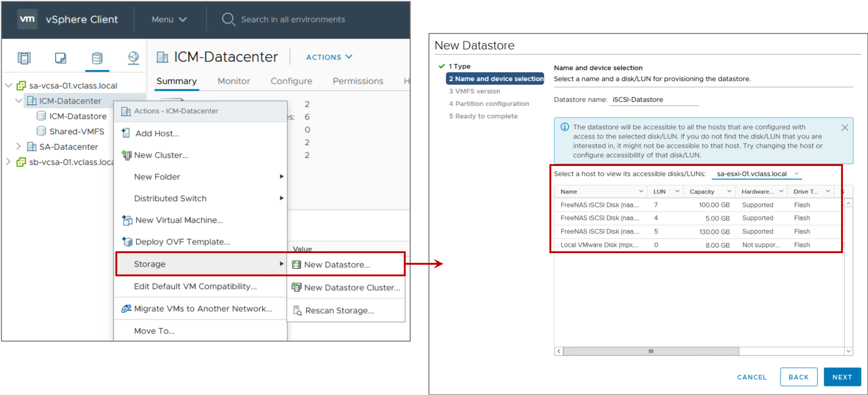Viewport: 868px width, 395px height.
Task: Click the horizontal scrollbar left arrow
Action: pos(559,351)
